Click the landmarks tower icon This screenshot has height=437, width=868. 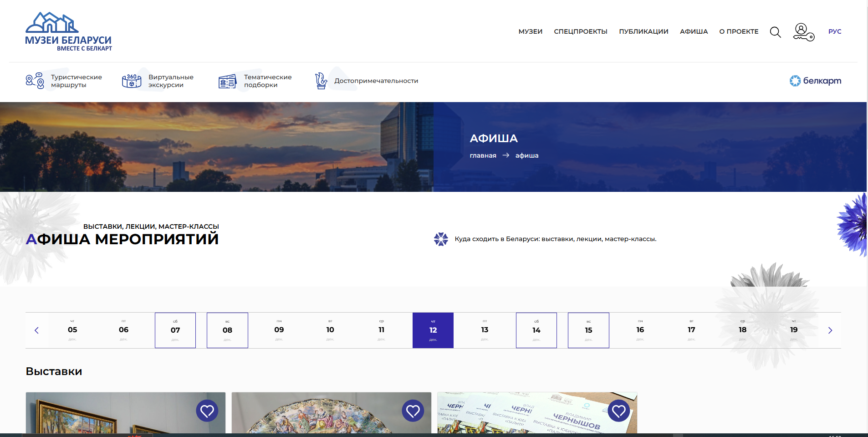(321, 81)
